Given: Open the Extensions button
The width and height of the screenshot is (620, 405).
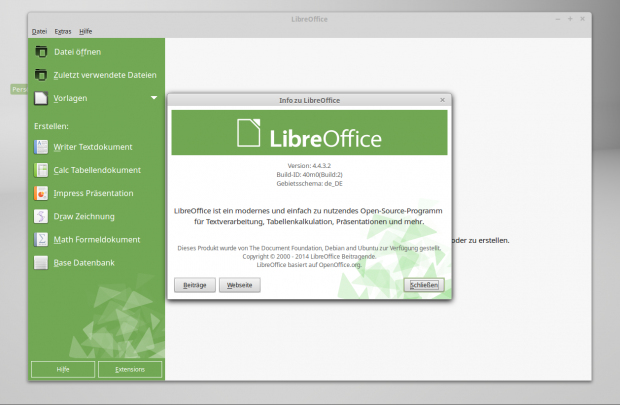Looking at the screenshot, I should pyautogui.click(x=130, y=369).
